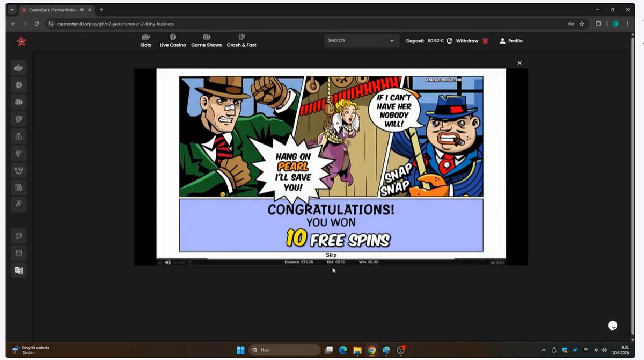Show hidden system tray icons chevron
This screenshot has height=360, width=644.
[x=544, y=350]
